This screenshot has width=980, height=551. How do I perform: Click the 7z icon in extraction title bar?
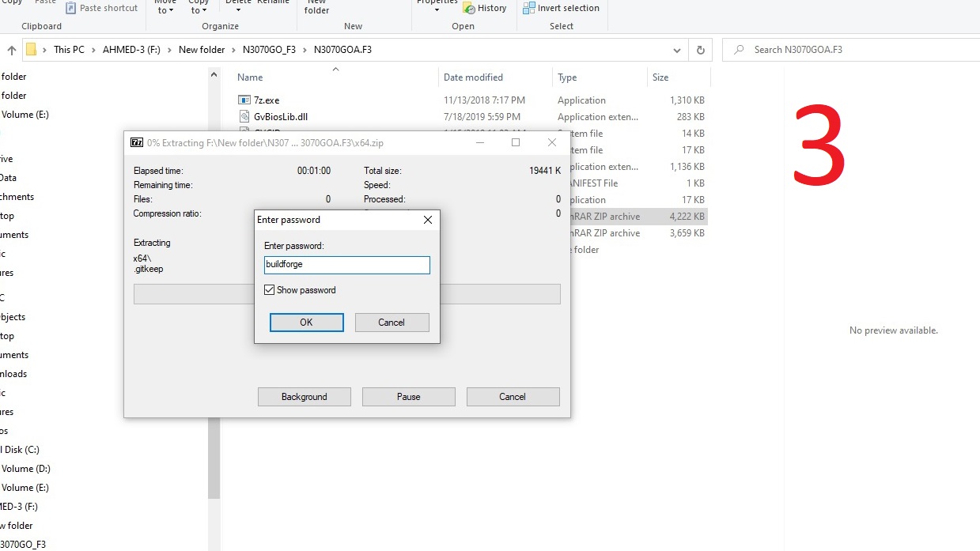click(137, 143)
